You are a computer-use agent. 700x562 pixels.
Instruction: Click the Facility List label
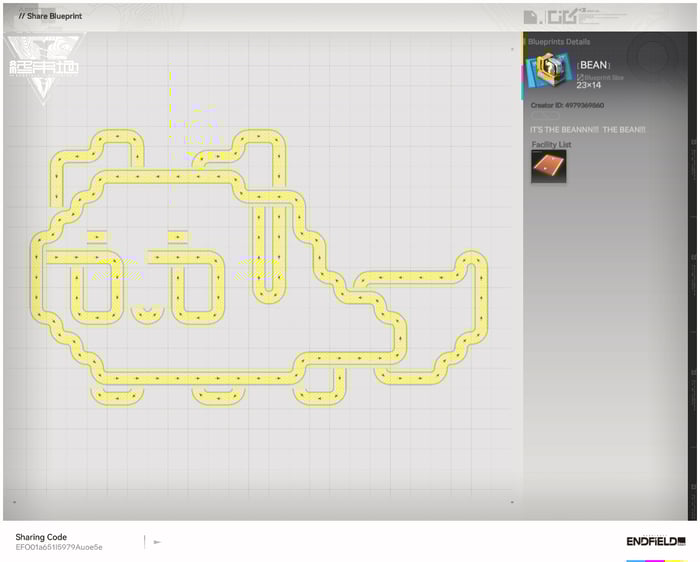tap(551, 145)
